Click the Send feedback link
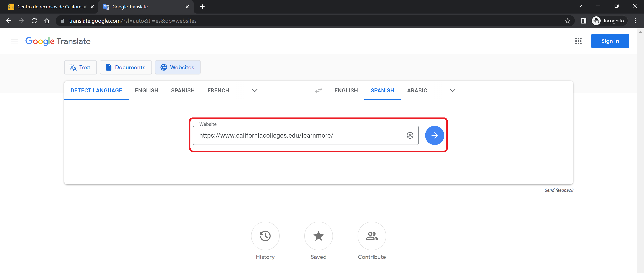 [559, 190]
